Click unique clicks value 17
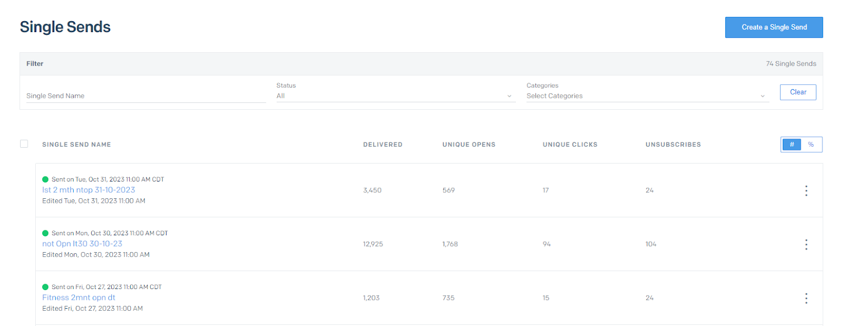The image size is (868, 326). click(x=546, y=190)
